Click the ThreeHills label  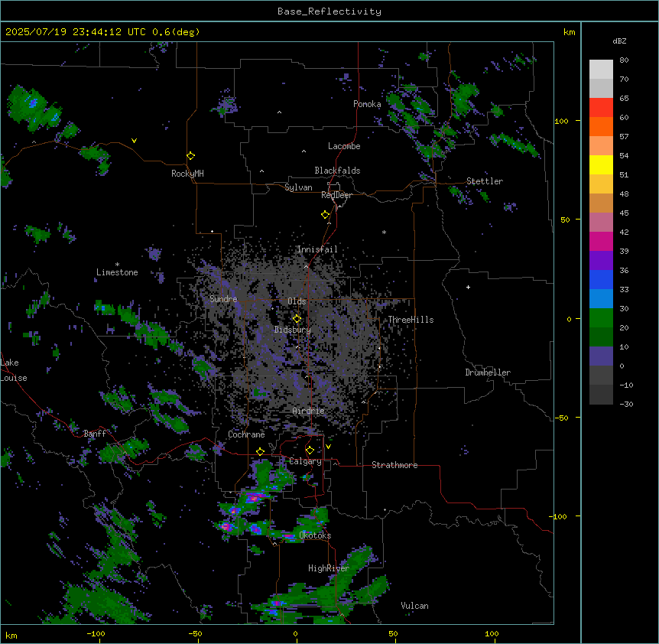coord(411,320)
